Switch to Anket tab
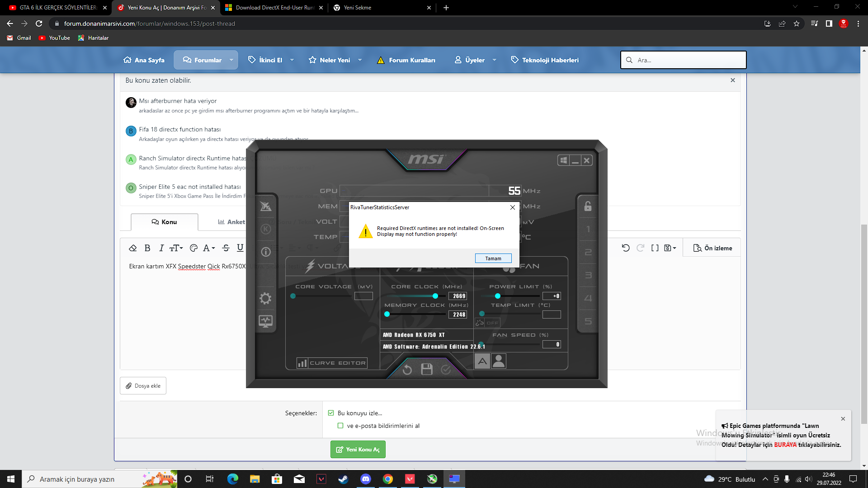Screen dimensions: 868x488 pos(231,222)
